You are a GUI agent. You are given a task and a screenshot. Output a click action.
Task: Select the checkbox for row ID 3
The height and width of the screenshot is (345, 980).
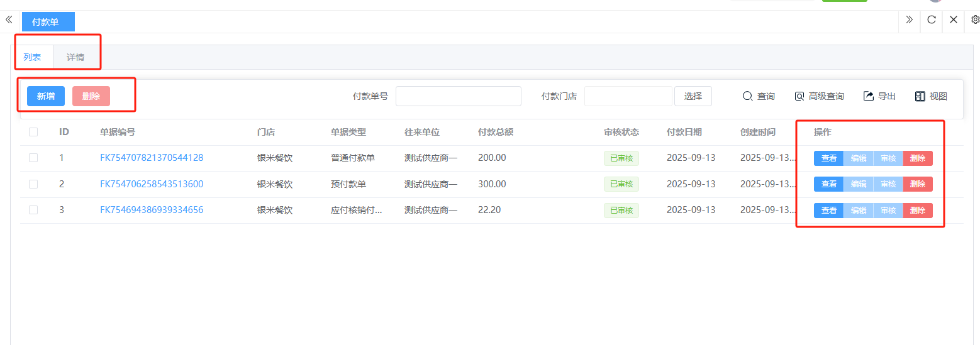point(33,210)
